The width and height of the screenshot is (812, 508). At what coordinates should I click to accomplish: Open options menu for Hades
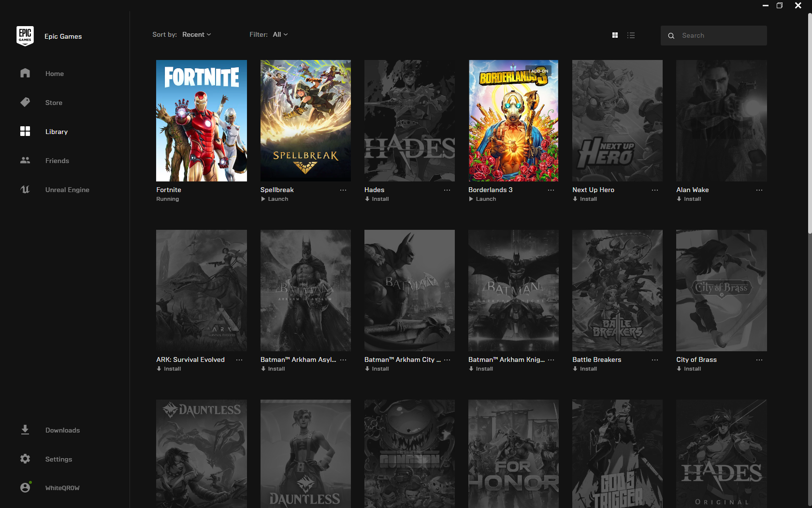(x=447, y=190)
